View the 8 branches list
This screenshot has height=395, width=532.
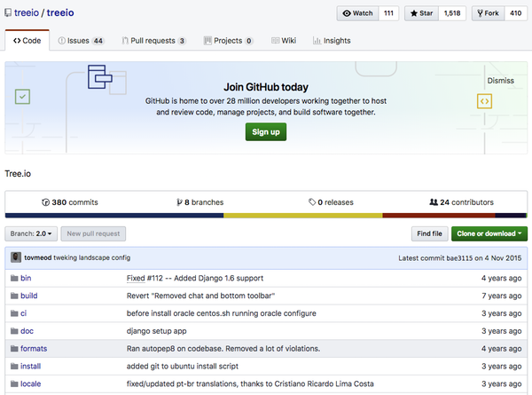click(x=200, y=202)
